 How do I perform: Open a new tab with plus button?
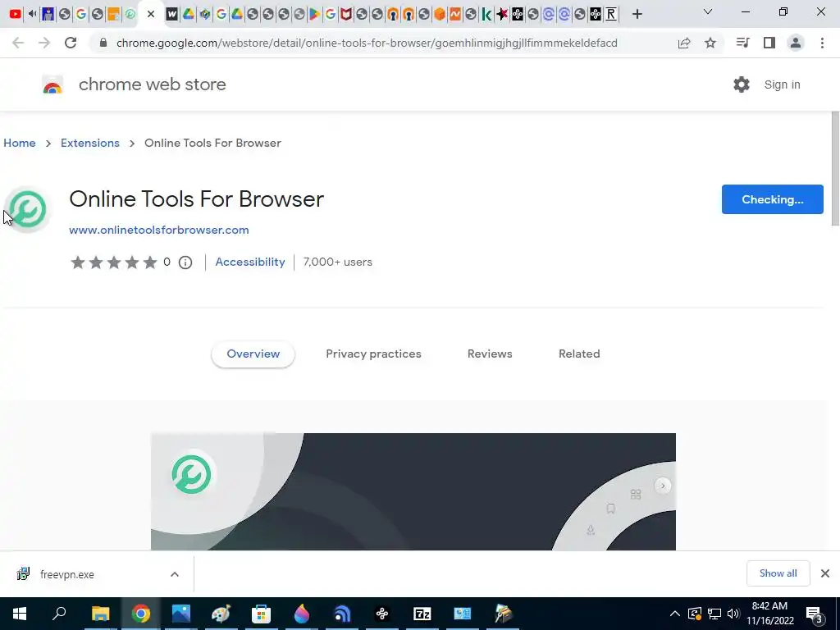637,14
